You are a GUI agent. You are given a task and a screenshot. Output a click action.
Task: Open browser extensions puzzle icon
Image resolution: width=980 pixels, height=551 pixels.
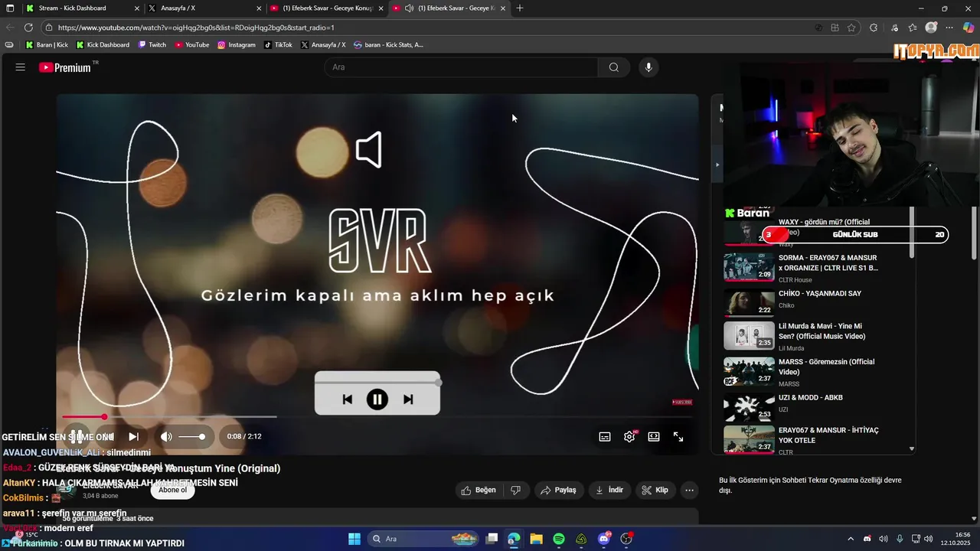[x=874, y=28]
